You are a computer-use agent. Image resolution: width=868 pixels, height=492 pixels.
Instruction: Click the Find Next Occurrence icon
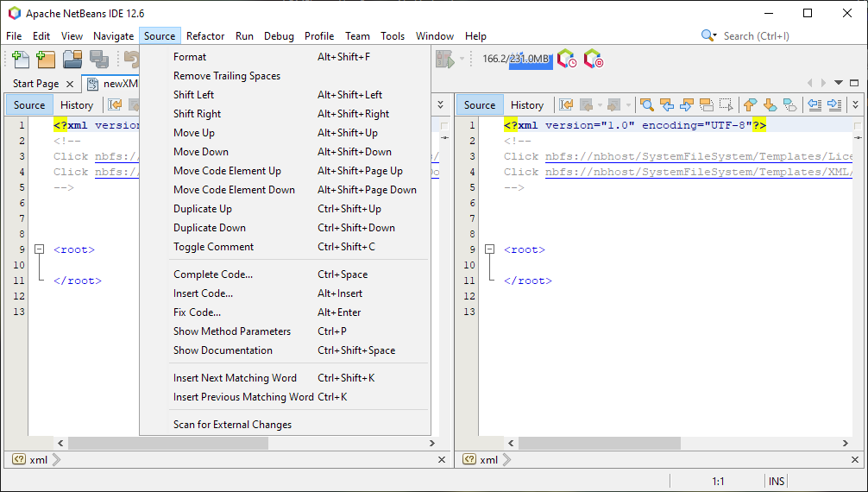click(x=687, y=104)
